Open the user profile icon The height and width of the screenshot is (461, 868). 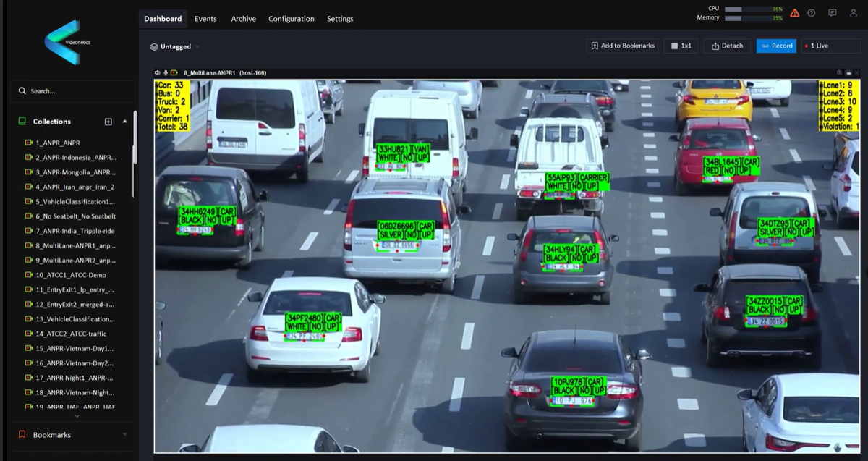pyautogui.click(x=854, y=13)
